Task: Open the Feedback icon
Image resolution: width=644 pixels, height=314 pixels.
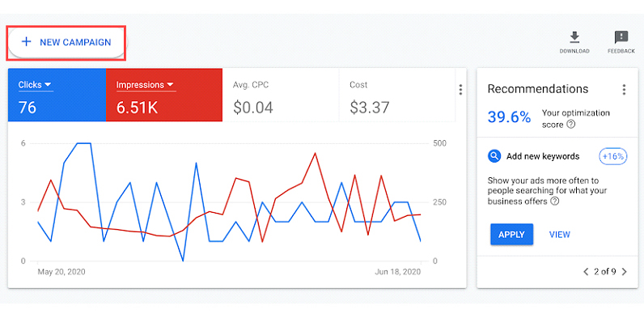Action: click(621, 37)
